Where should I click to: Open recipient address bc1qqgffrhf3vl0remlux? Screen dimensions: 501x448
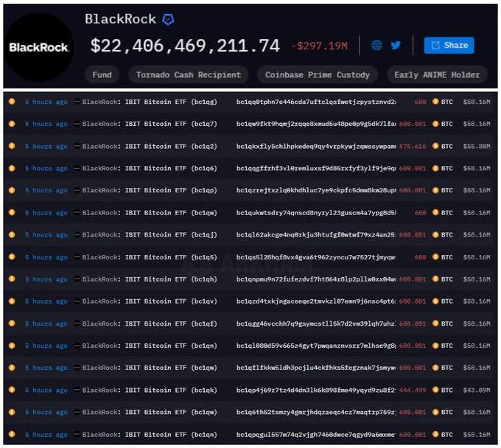pos(316,169)
